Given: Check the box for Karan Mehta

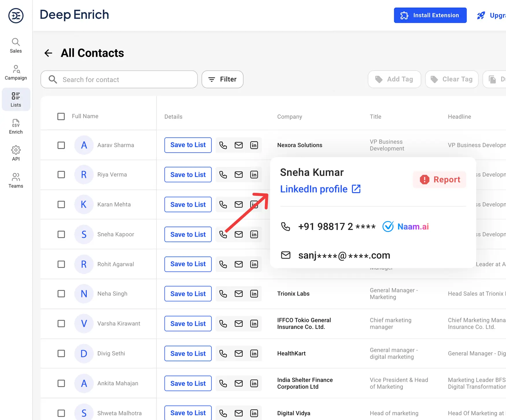Looking at the screenshot, I should coord(61,205).
